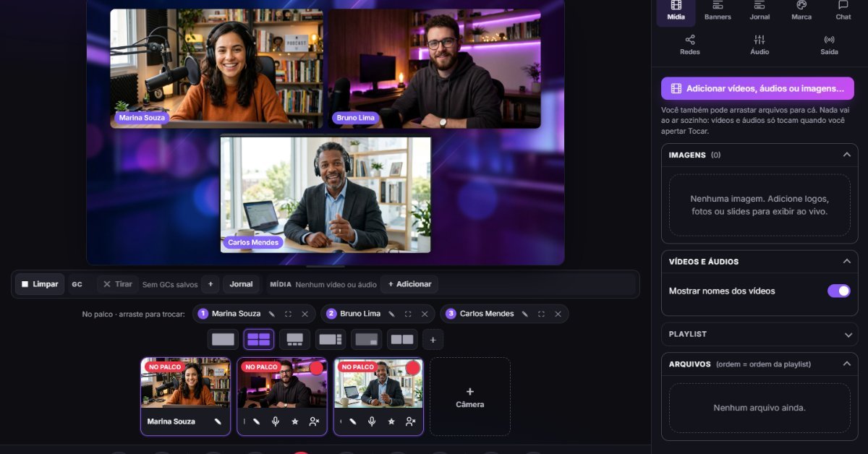Remove guest via Carlos Mendes's camera card icon
The image size is (868, 454).
tap(410, 421)
